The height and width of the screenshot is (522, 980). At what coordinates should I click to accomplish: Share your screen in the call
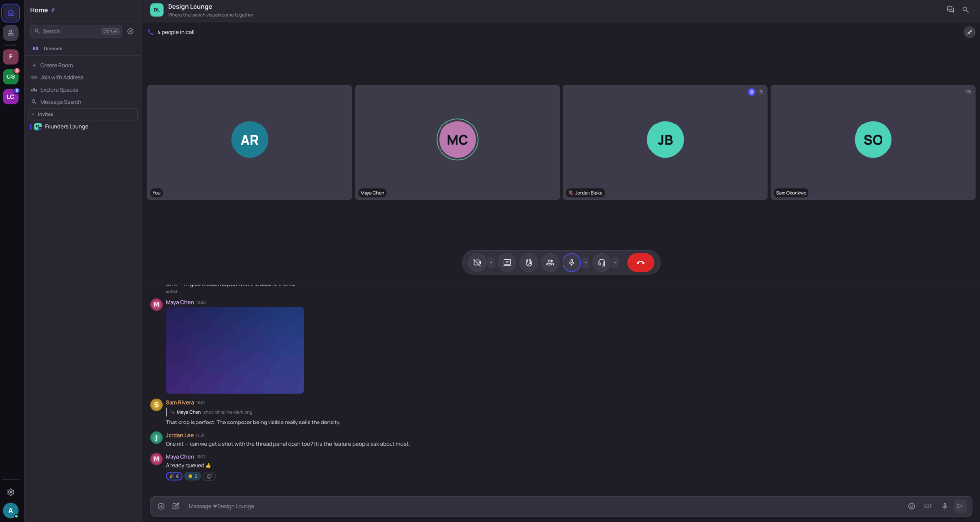pos(507,263)
